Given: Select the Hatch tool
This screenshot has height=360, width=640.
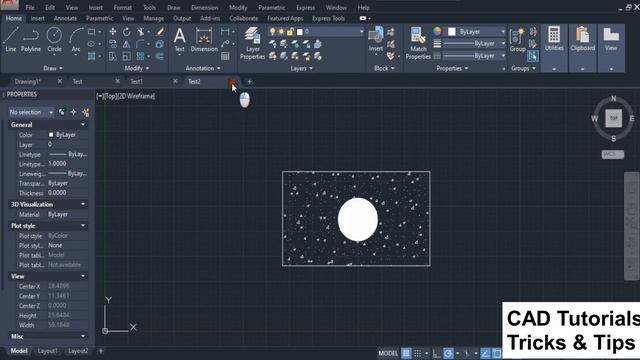Looking at the screenshot, I should [x=91, y=56].
